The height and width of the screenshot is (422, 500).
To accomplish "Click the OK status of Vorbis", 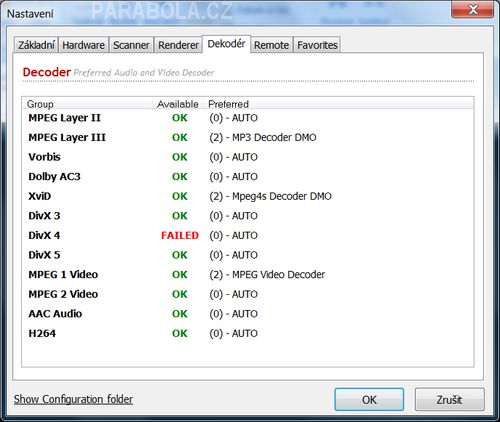I will 180,157.
